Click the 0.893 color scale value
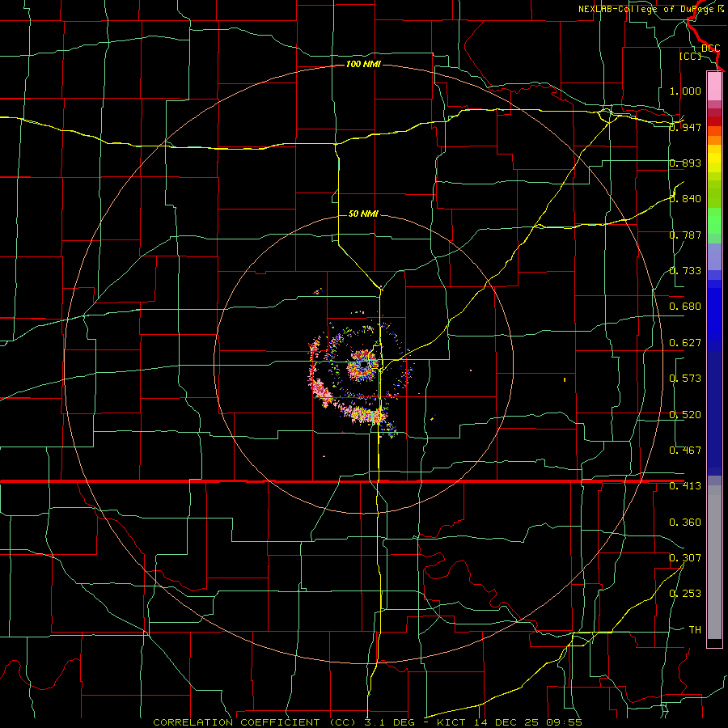728x728 pixels. 685,163
